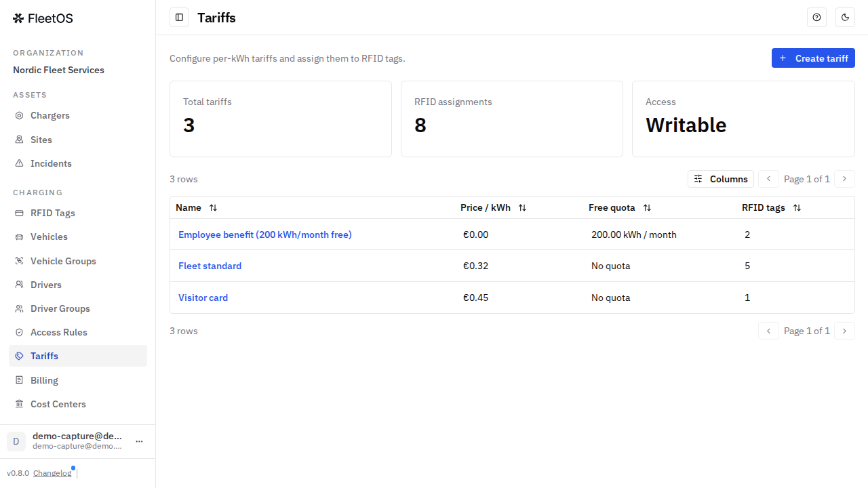
Task: Open Chargers in sidebar
Action: pyautogui.click(x=78, y=116)
